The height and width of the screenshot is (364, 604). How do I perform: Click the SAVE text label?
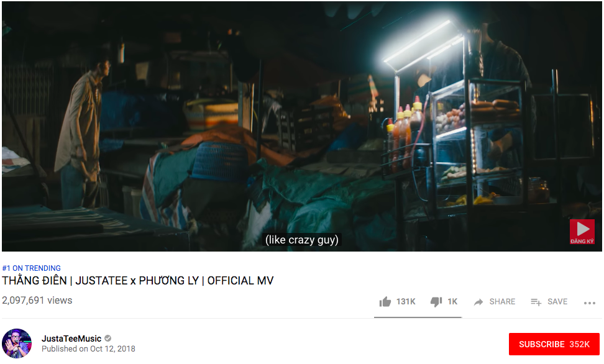[557, 302]
